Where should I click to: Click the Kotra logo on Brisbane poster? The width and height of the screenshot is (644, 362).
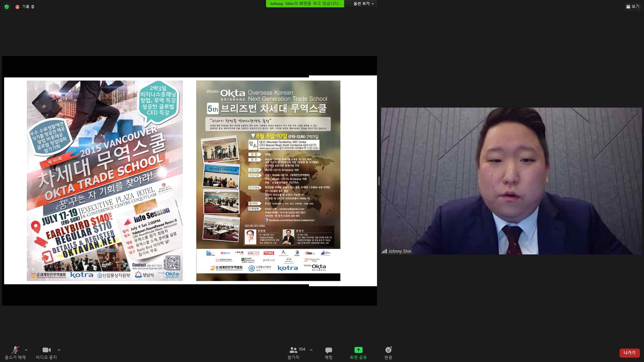point(287,268)
